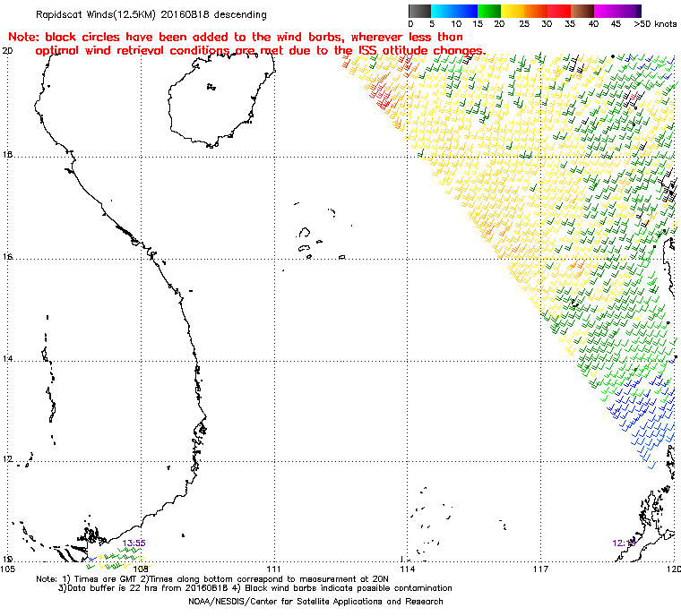Click the purple '13:55' swath time label
Screen dimensions: 681x616
(x=134, y=543)
